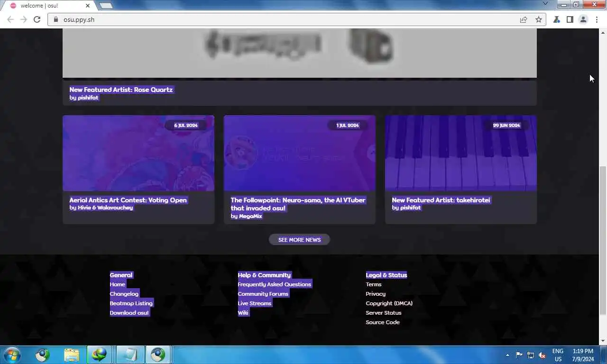Open the Action Center flag icon
The width and height of the screenshot is (607, 364).
(x=519, y=355)
